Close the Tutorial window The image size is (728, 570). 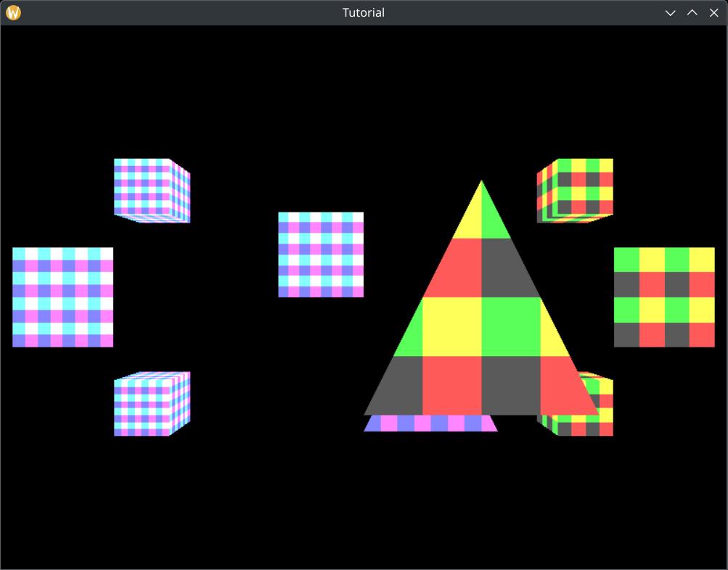[713, 12]
